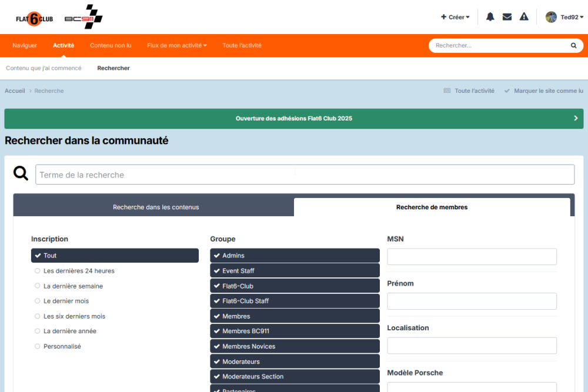Open the 'Flux de mon activité' dropdown
The height and width of the screenshot is (392, 588).
tap(176, 45)
